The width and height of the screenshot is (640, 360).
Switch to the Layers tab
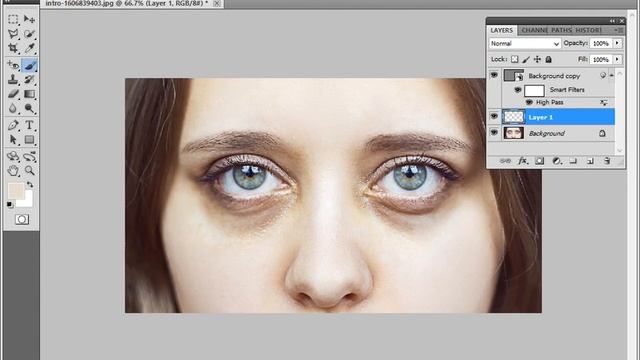501,30
